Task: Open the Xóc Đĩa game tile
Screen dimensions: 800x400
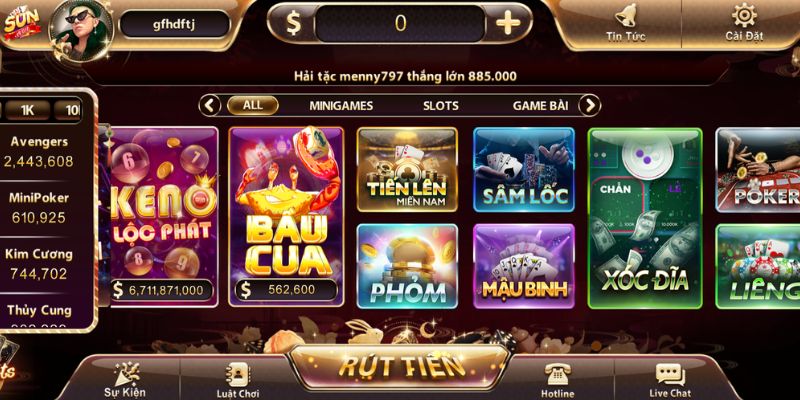Action: (x=645, y=218)
